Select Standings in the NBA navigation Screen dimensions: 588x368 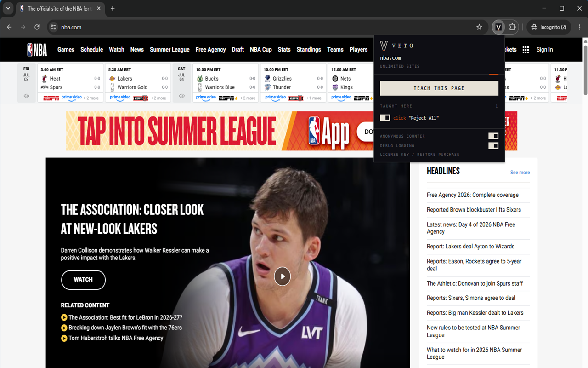pos(309,50)
